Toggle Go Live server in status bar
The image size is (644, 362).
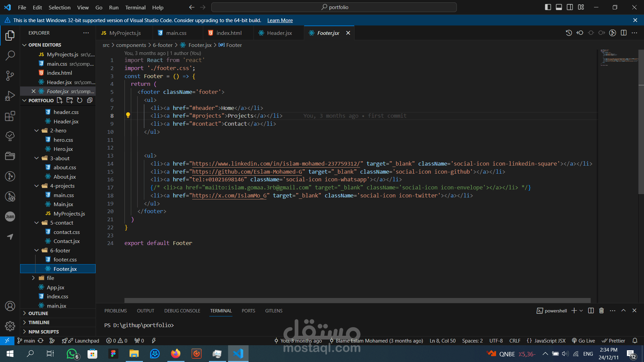point(583,341)
